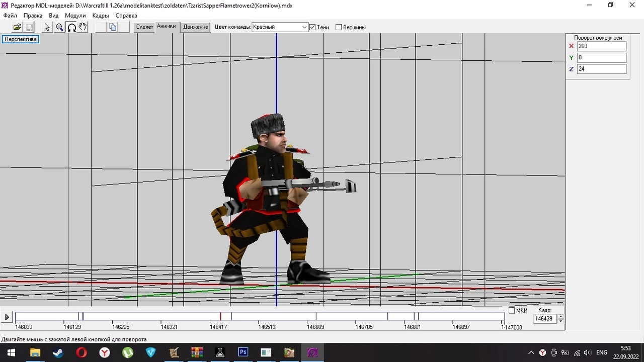Image resolution: width=644 pixels, height=362 pixels.
Task: Click the open file folder icon
Action: pos(17,27)
